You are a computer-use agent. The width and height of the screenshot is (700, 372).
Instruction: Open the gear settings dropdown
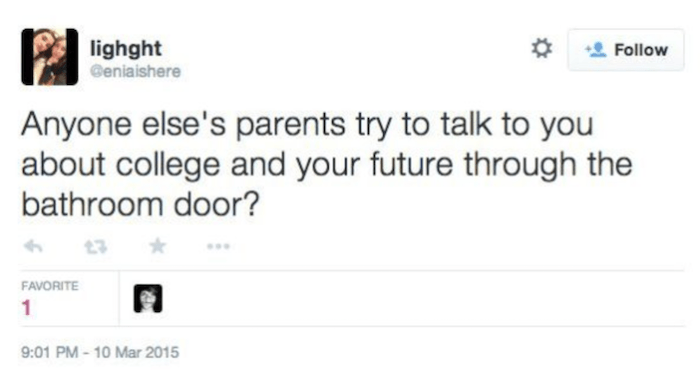coord(542,48)
